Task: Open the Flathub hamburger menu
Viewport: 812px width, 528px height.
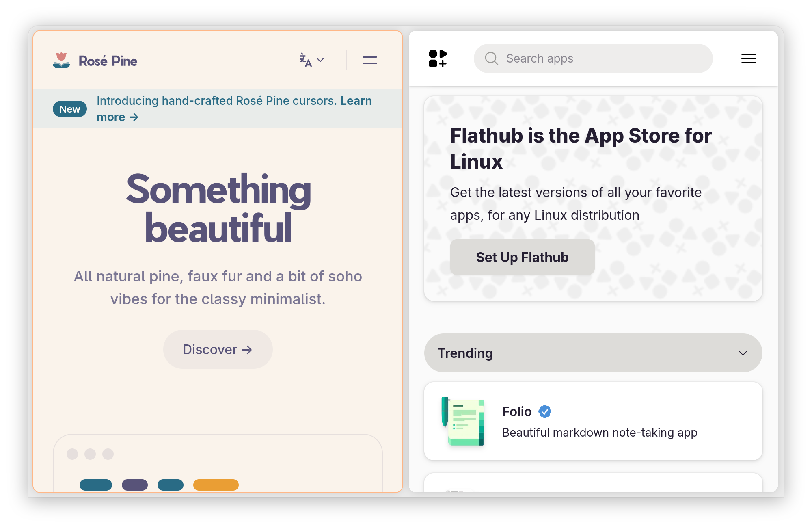Action: coord(748,58)
